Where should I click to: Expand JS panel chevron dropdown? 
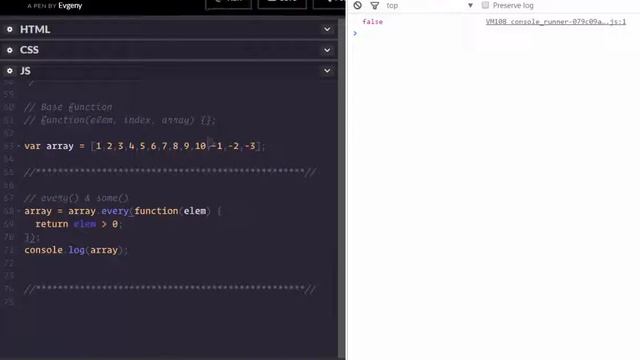pos(327,71)
